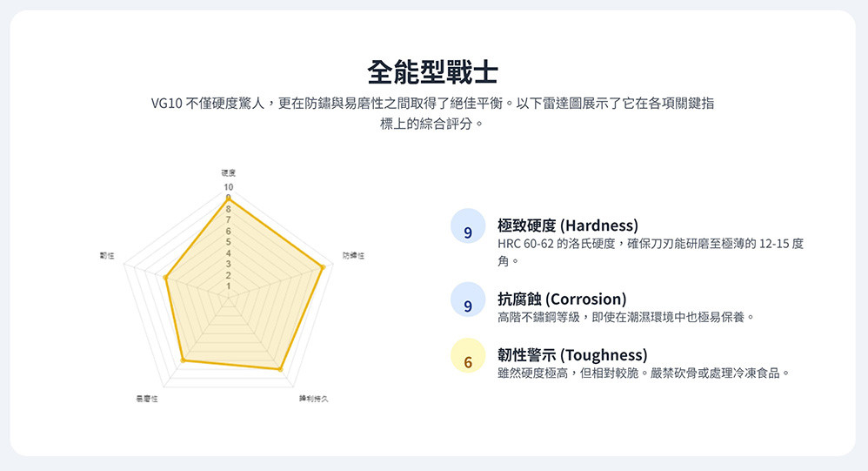Click the 鋒利持久 data point on radar chart

pos(280,370)
